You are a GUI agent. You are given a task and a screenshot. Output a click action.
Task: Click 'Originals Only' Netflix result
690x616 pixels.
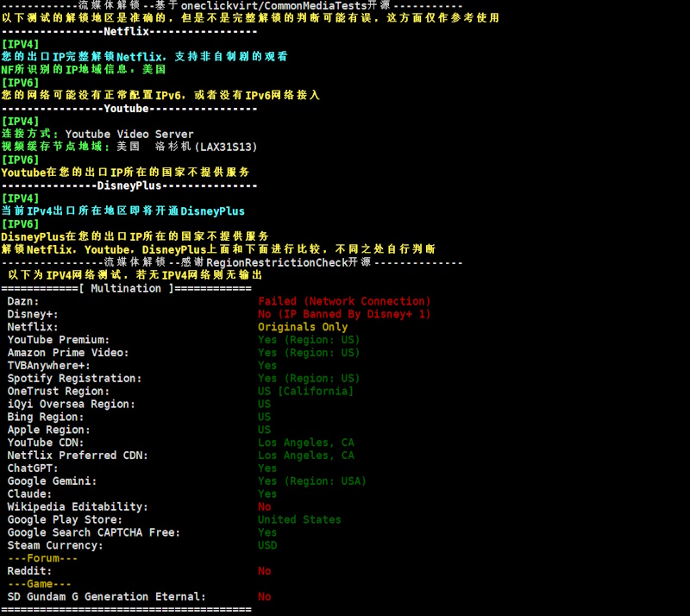click(303, 327)
